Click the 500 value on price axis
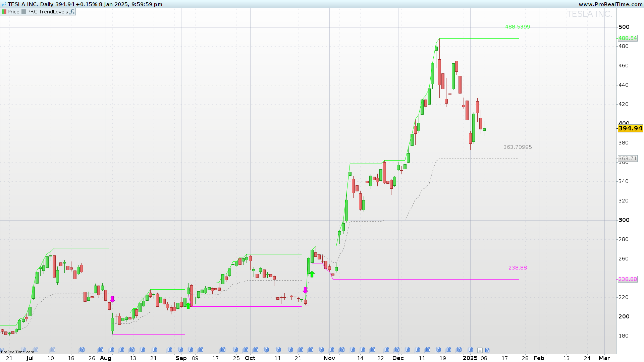The height and width of the screenshot is (362, 644). [x=624, y=27]
